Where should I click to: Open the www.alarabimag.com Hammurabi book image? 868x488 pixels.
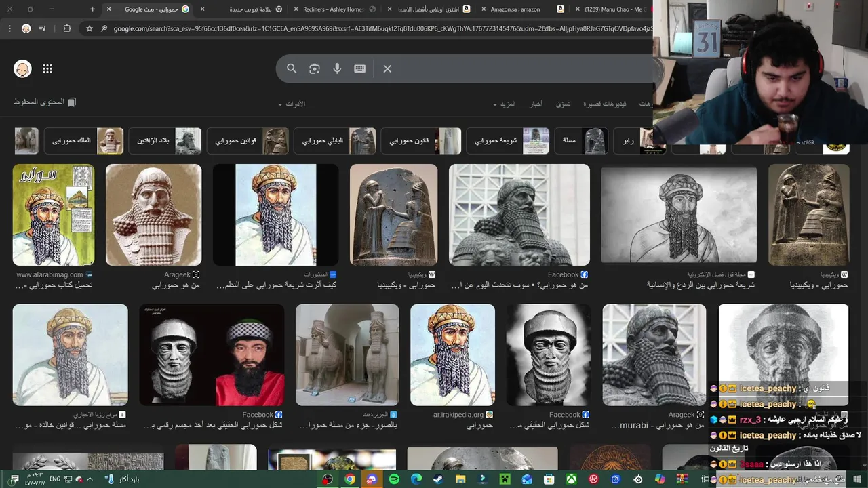tap(54, 215)
